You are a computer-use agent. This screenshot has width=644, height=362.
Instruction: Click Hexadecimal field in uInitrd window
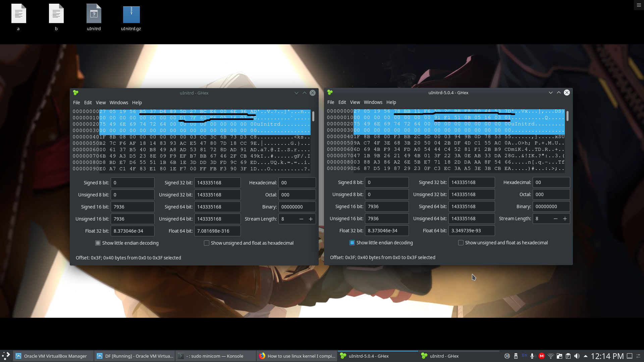click(x=297, y=183)
